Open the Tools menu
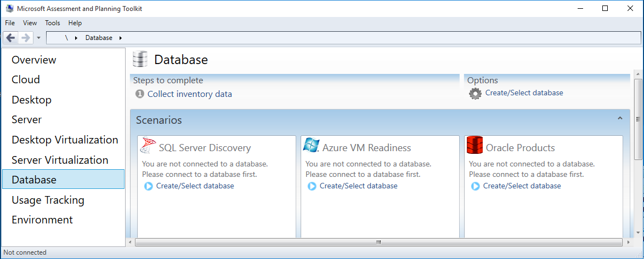 pos(53,23)
